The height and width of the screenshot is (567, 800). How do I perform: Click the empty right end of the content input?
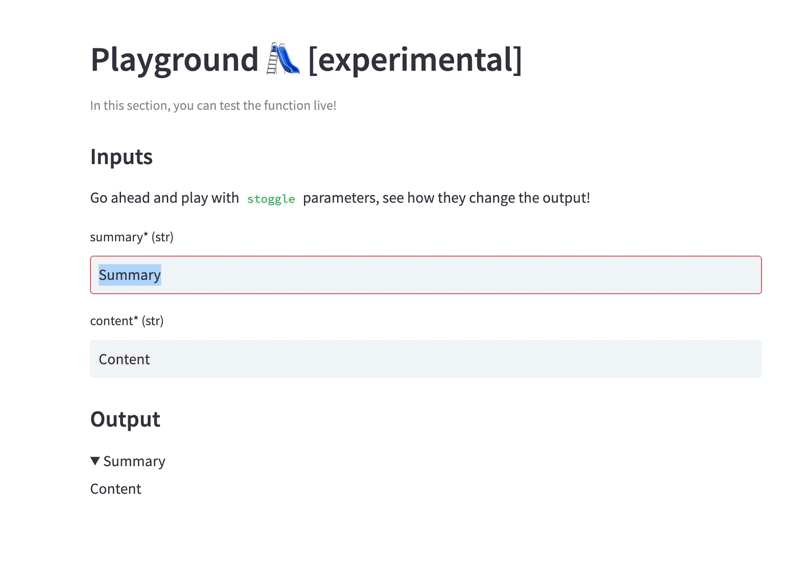coord(700,359)
